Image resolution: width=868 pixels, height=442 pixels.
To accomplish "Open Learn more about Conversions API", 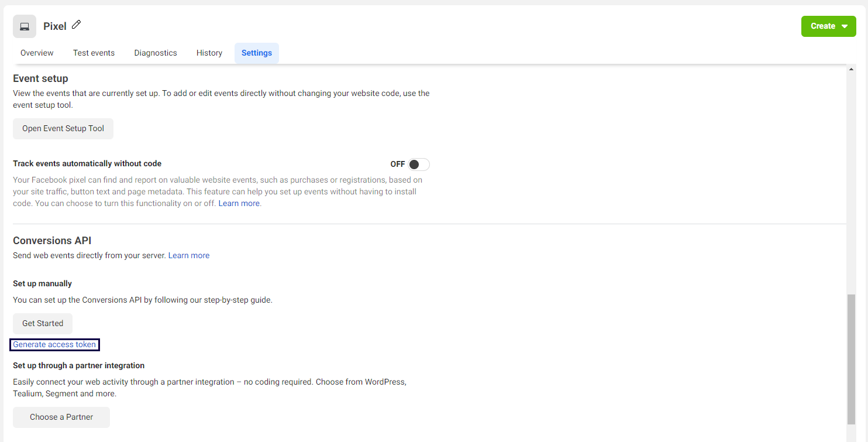I will pos(188,255).
